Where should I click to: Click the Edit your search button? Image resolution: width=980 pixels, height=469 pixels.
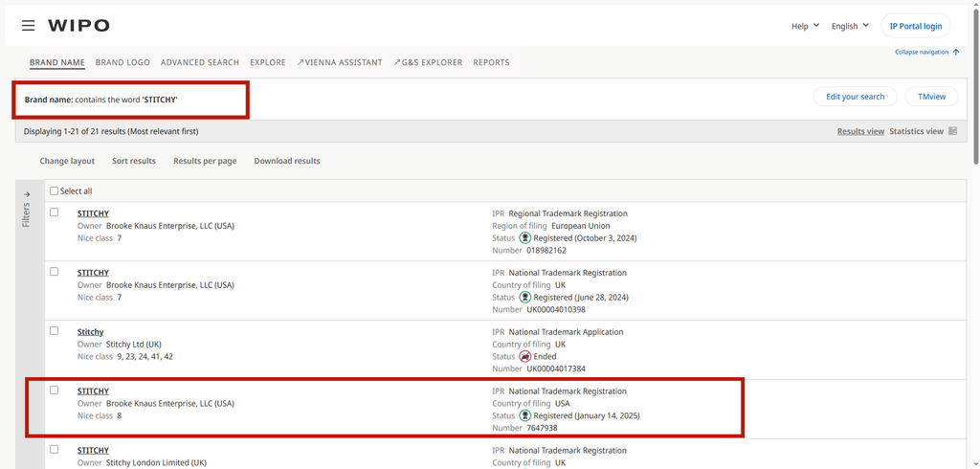[x=855, y=97]
